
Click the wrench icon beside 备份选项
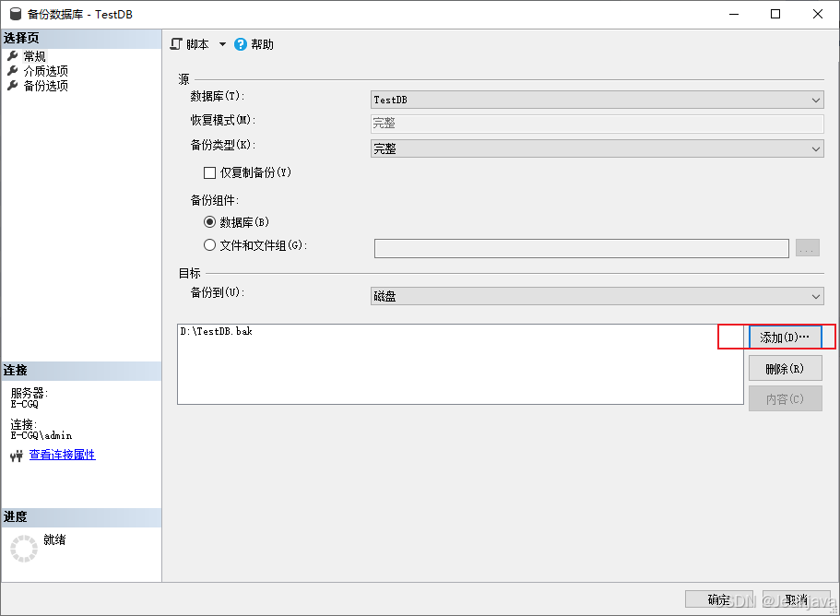[13, 86]
